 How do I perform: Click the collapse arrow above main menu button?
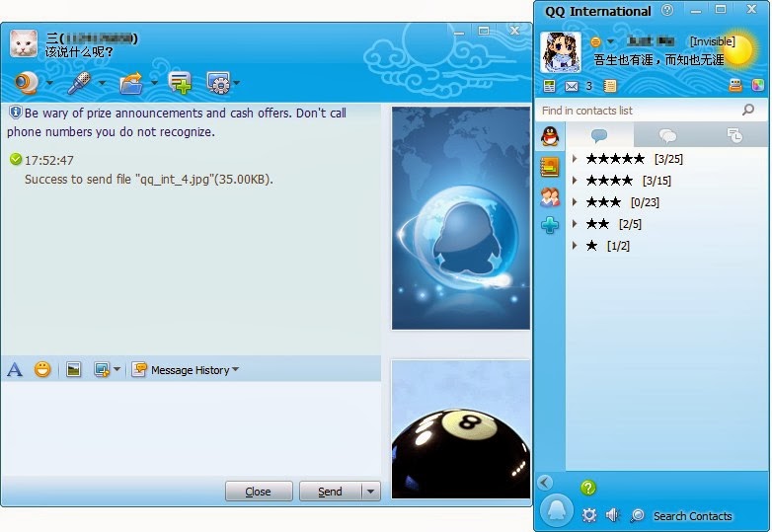545,483
